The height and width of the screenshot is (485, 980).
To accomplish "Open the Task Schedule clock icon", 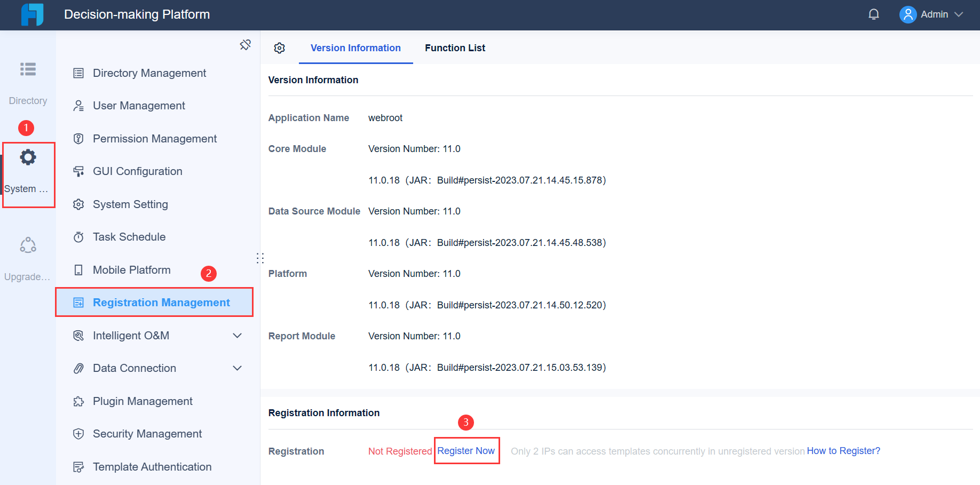I will click(x=79, y=236).
